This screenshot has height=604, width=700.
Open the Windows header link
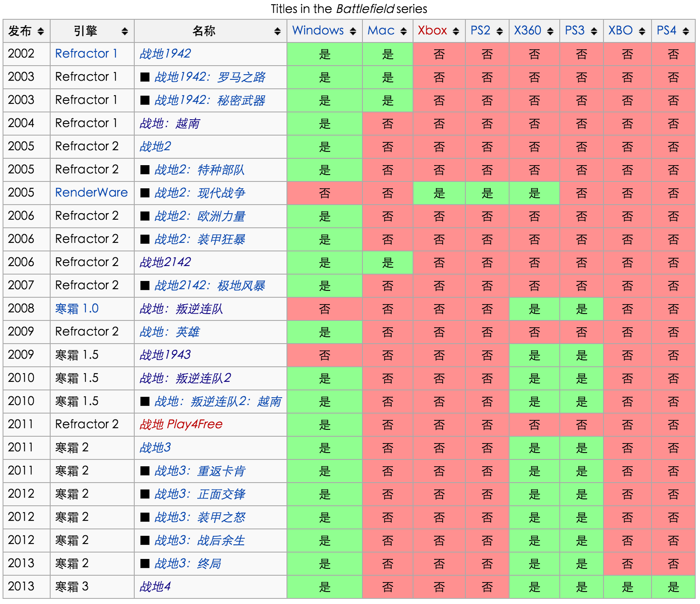[318, 30]
